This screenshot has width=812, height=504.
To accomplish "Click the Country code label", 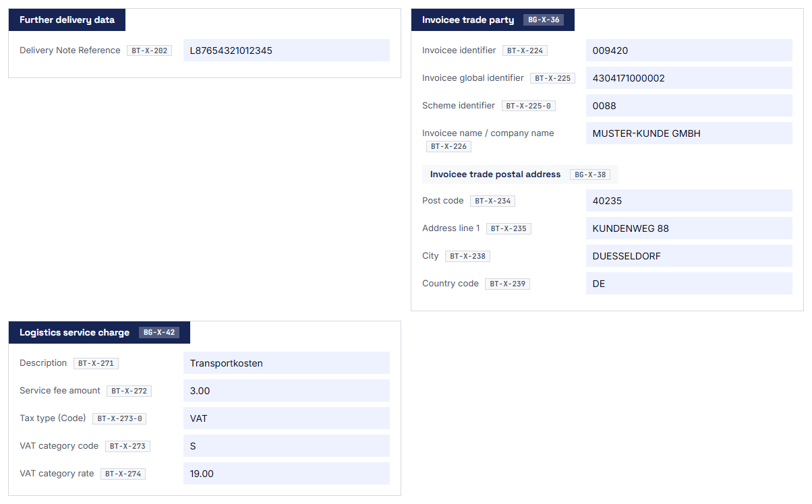I will [x=451, y=284].
